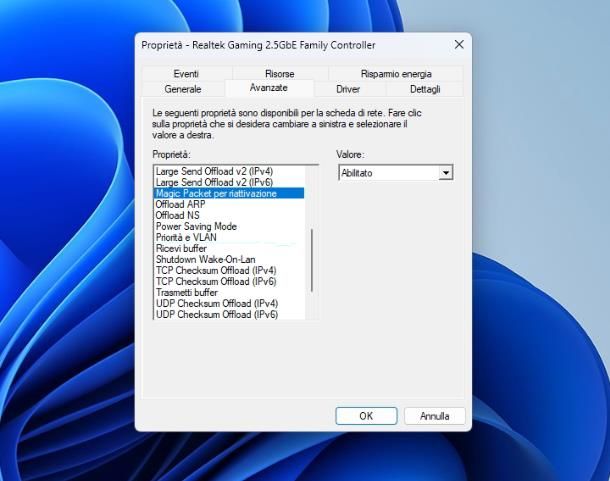Image resolution: width=610 pixels, height=481 pixels.
Task: Open the Driver tab
Action: tap(348, 89)
